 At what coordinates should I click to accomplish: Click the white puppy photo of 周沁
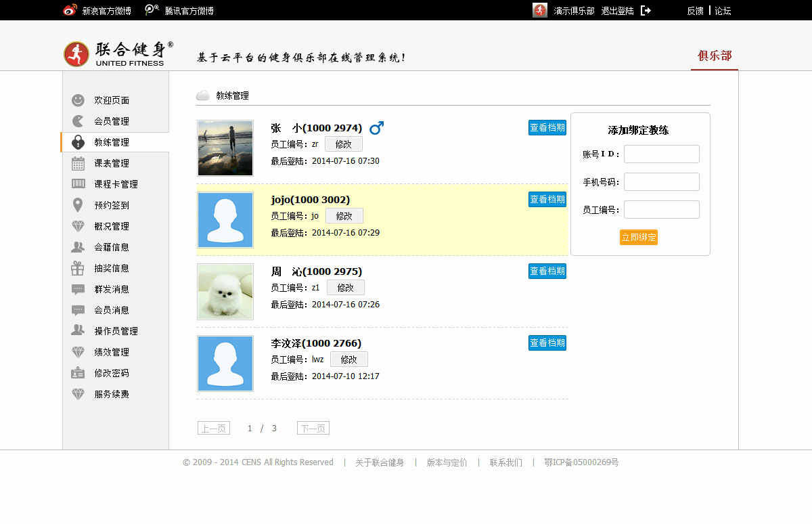225,292
